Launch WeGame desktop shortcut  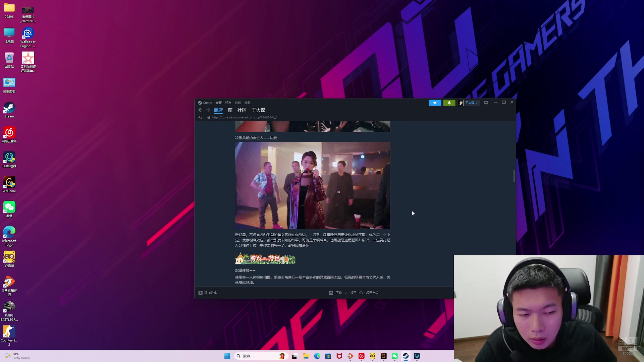pyautogui.click(x=9, y=184)
